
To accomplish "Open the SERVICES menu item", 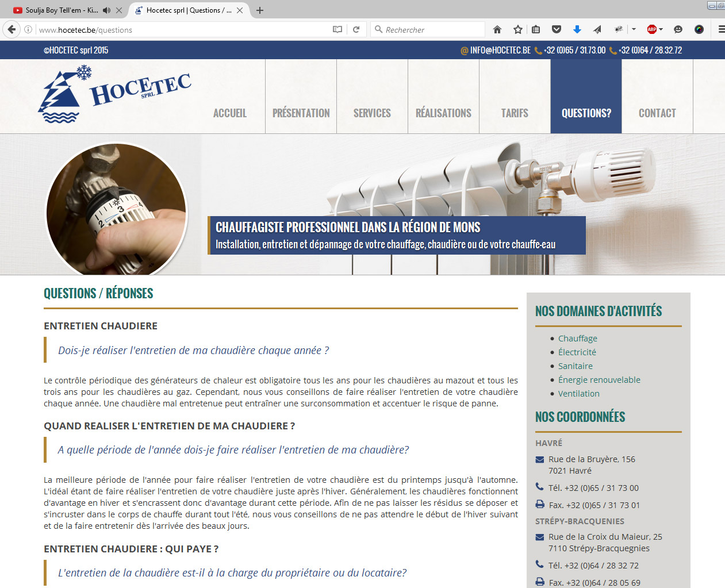I will pos(372,113).
